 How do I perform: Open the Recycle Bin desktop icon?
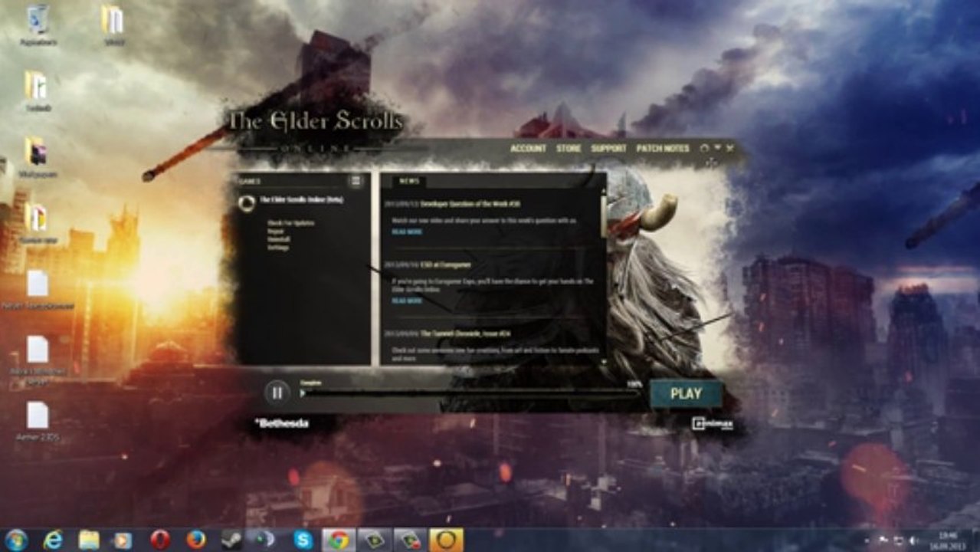(x=38, y=24)
